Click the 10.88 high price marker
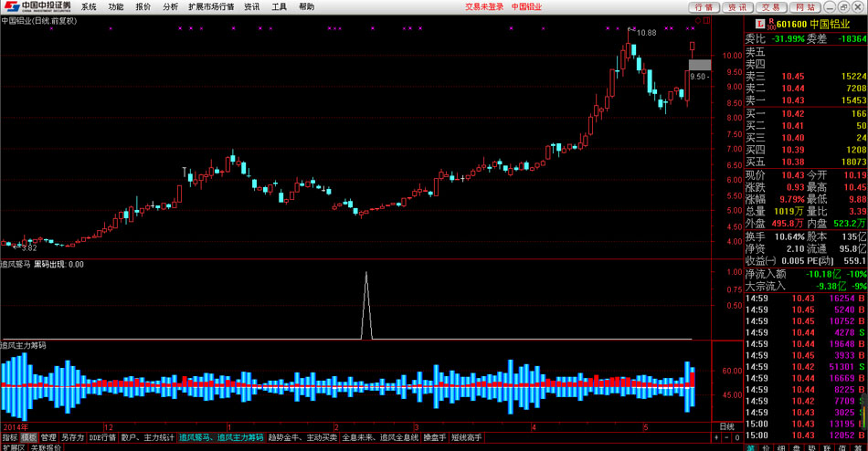This screenshot has height=451, width=868. click(646, 33)
